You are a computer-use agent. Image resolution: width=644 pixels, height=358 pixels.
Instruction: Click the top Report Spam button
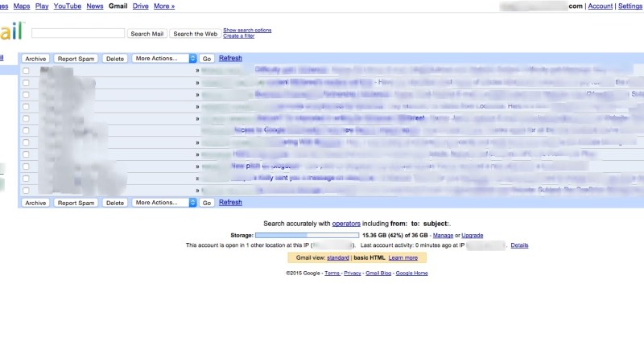(x=76, y=59)
